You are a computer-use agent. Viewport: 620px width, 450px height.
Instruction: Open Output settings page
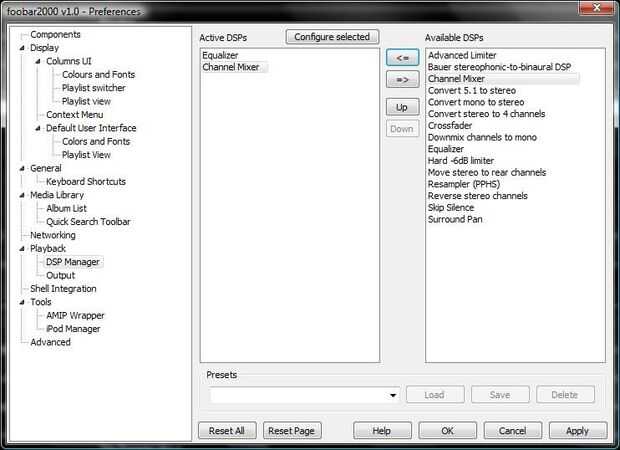click(x=60, y=275)
